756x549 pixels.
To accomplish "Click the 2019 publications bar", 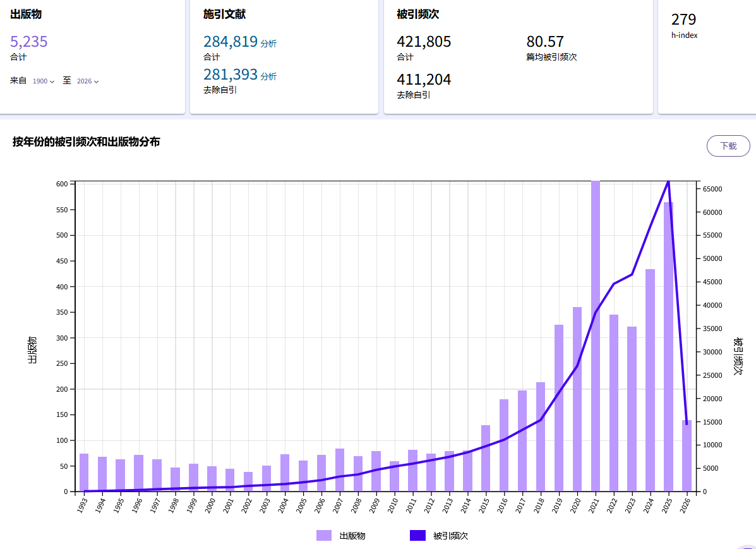I will (559, 408).
